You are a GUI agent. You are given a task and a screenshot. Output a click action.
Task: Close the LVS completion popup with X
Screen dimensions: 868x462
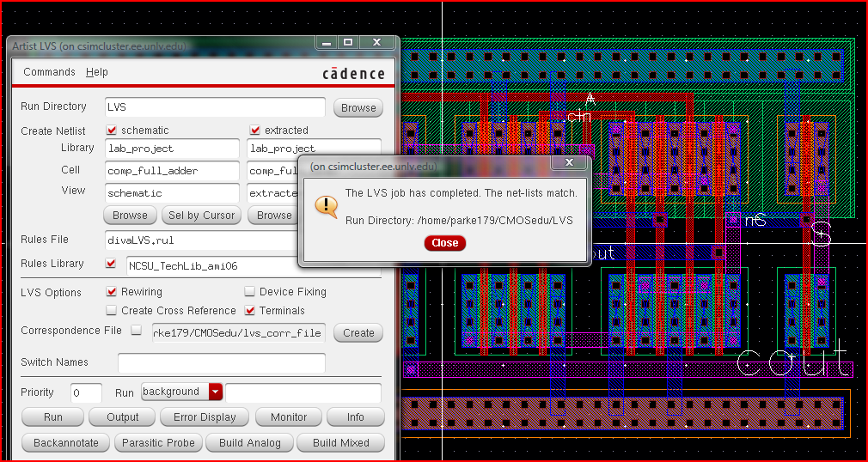click(569, 162)
